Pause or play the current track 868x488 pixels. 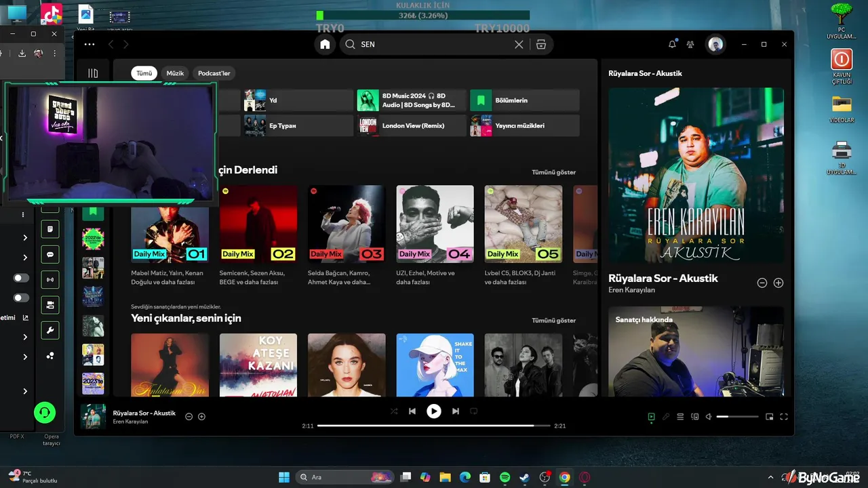[x=434, y=411]
